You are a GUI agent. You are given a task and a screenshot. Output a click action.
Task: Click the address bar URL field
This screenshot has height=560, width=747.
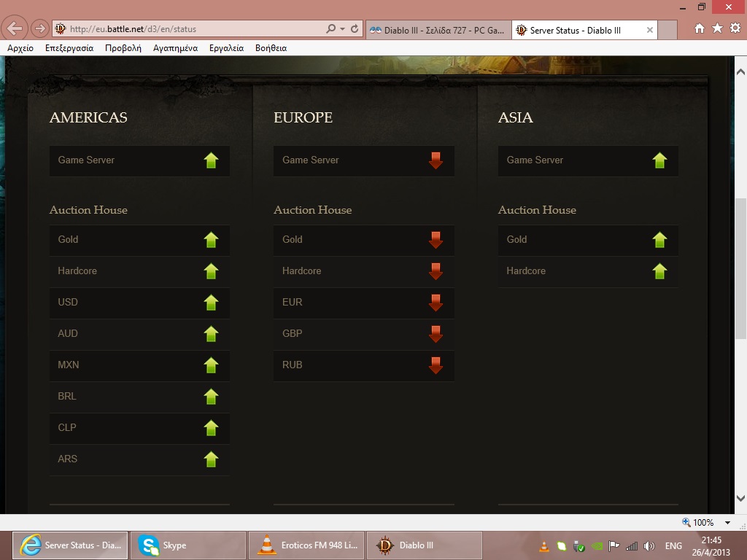point(190,28)
